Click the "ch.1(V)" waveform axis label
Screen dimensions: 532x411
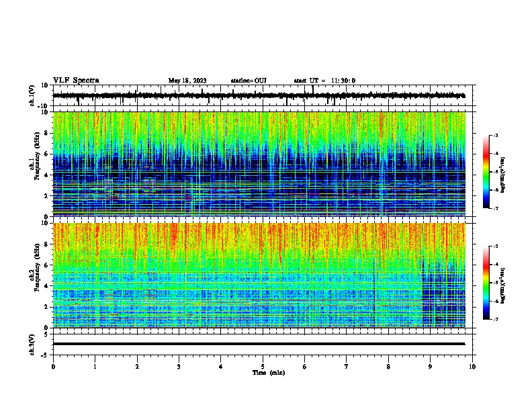32,96
